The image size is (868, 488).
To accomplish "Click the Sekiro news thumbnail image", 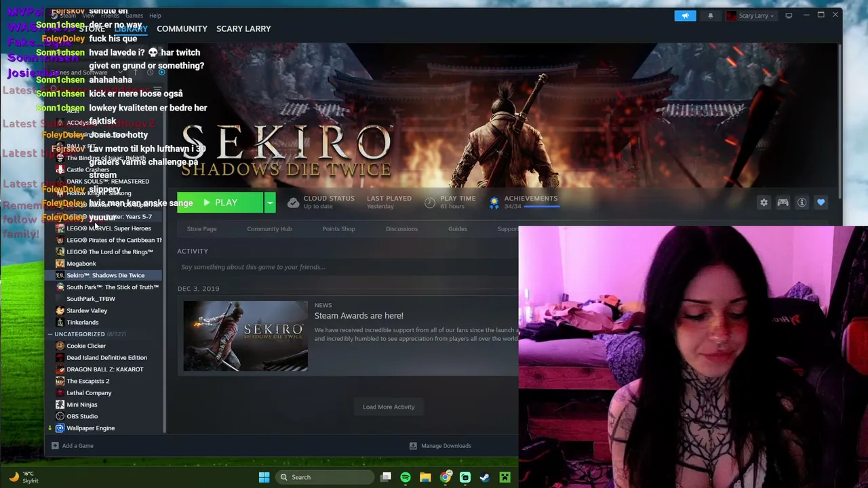I will click(245, 336).
